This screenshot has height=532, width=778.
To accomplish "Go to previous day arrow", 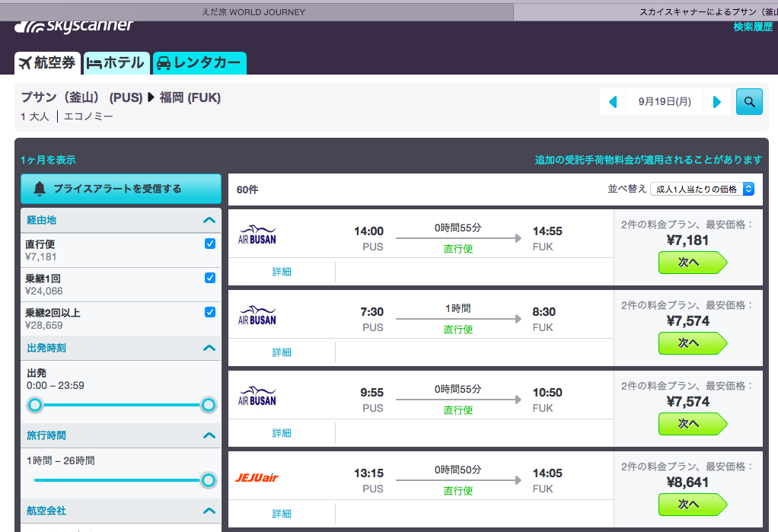I will [x=613, y=102].
